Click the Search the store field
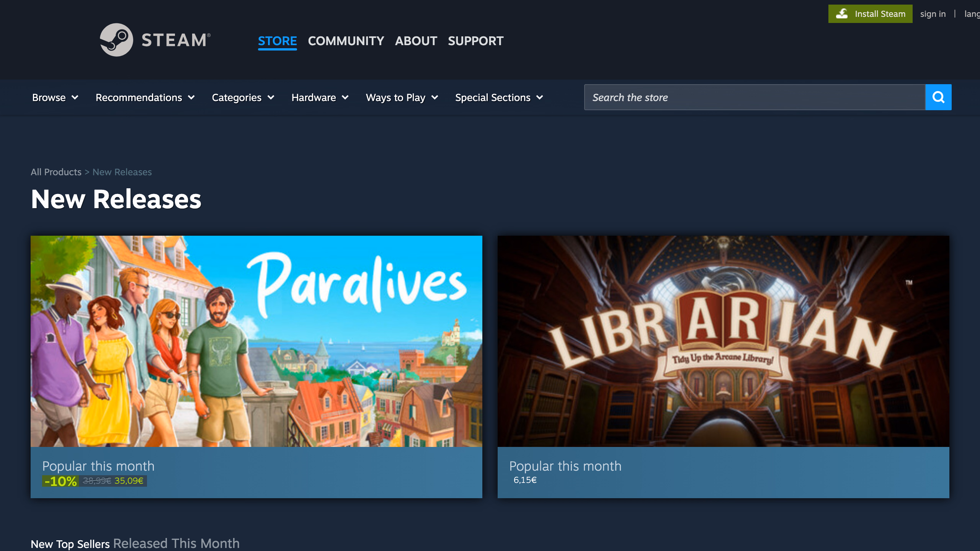Viewport: 980px width, 551px height. (755, 97)
